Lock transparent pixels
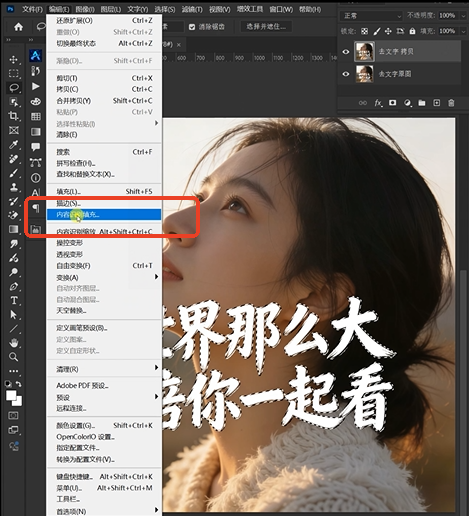Viewport: 469px width, 516px height. (365, 31)
